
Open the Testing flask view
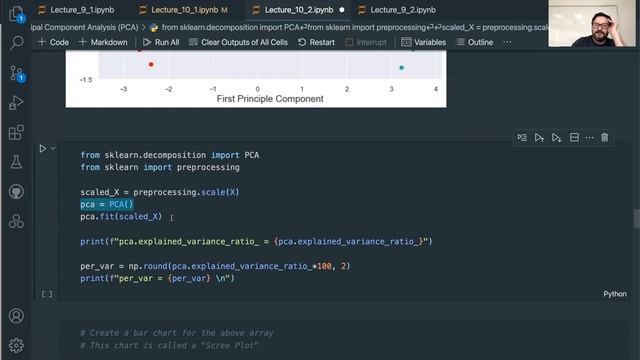pyautogui.click(x=16, y=162)
